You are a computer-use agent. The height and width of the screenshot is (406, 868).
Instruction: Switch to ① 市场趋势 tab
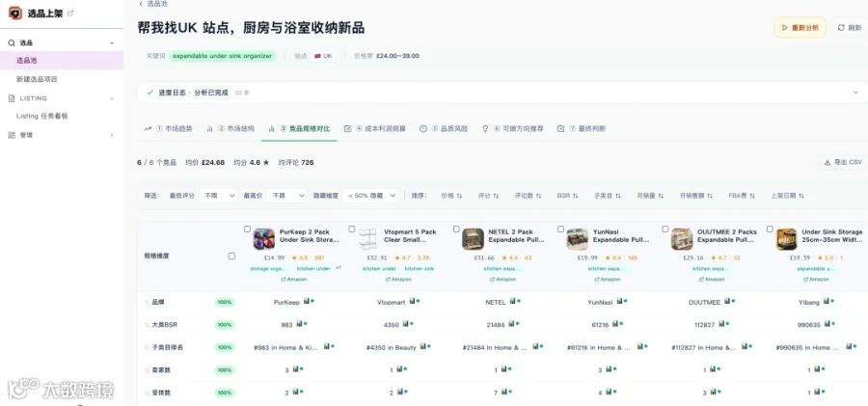pyautogui.click(x=168, y=128)
